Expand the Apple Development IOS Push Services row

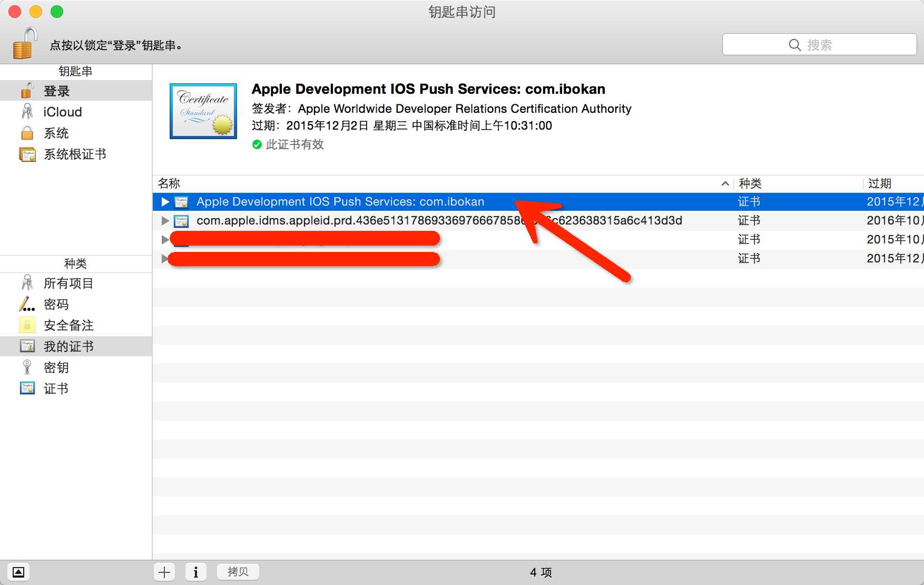pos(165,202)
